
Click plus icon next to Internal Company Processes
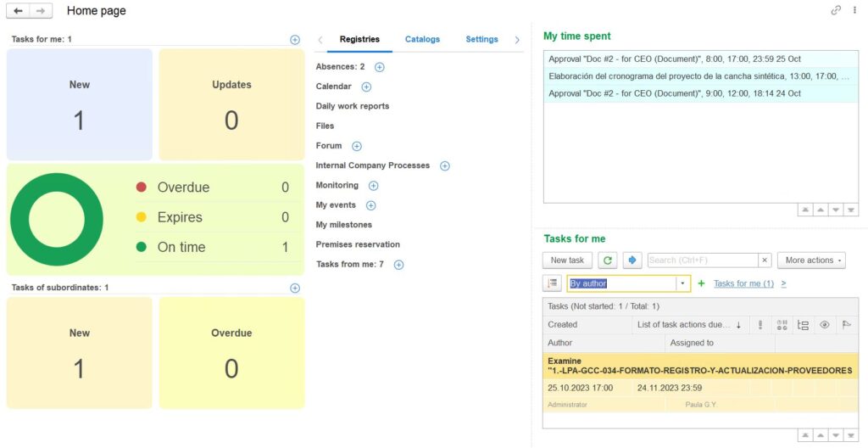(444, 166)
